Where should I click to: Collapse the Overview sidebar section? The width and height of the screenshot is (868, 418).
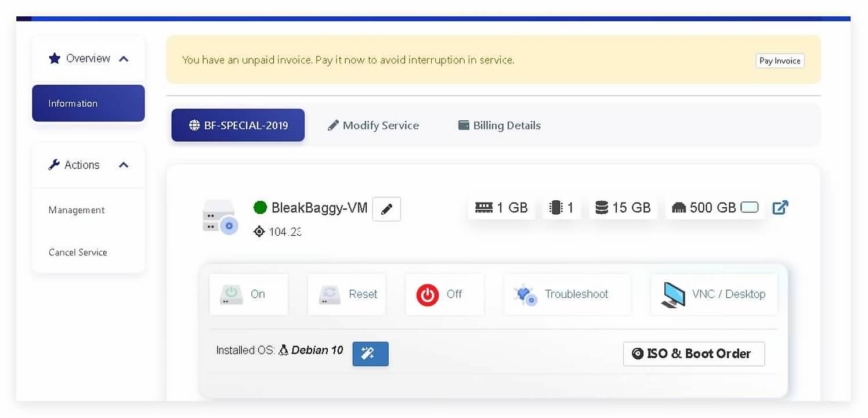pyautogui.click(x=124, y=59)
